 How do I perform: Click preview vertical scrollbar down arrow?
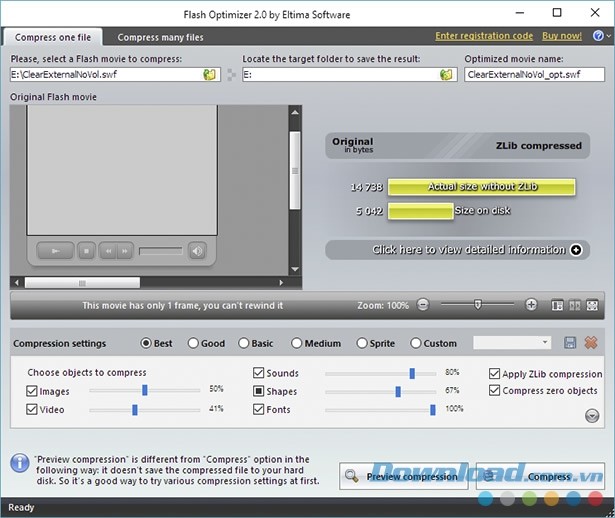[295, 269]
